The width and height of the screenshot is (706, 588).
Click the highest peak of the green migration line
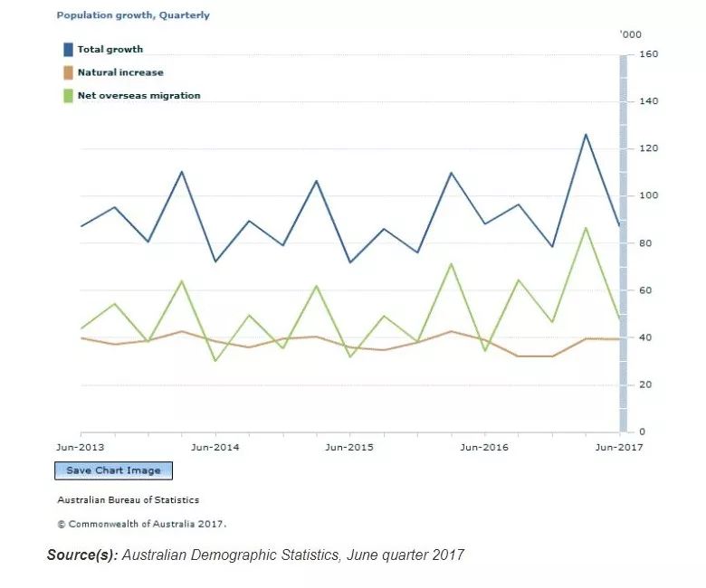coord(586,228)
